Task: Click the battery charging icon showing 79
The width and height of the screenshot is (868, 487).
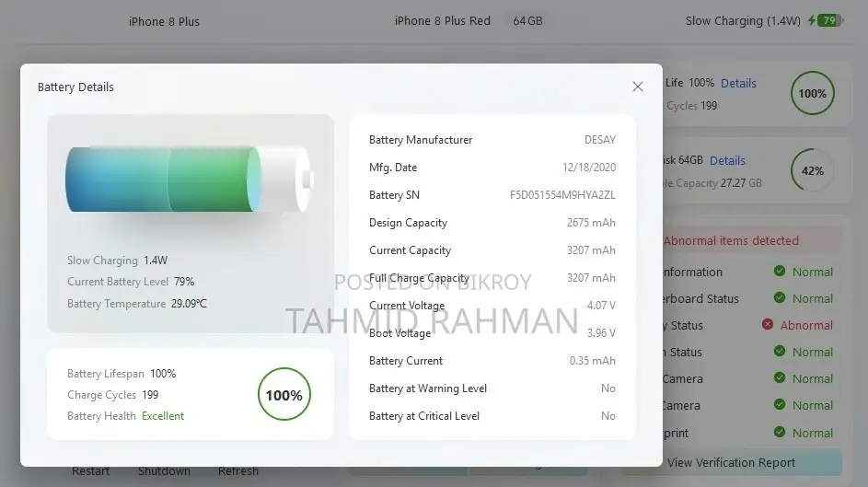Action: tap(826, 20)
